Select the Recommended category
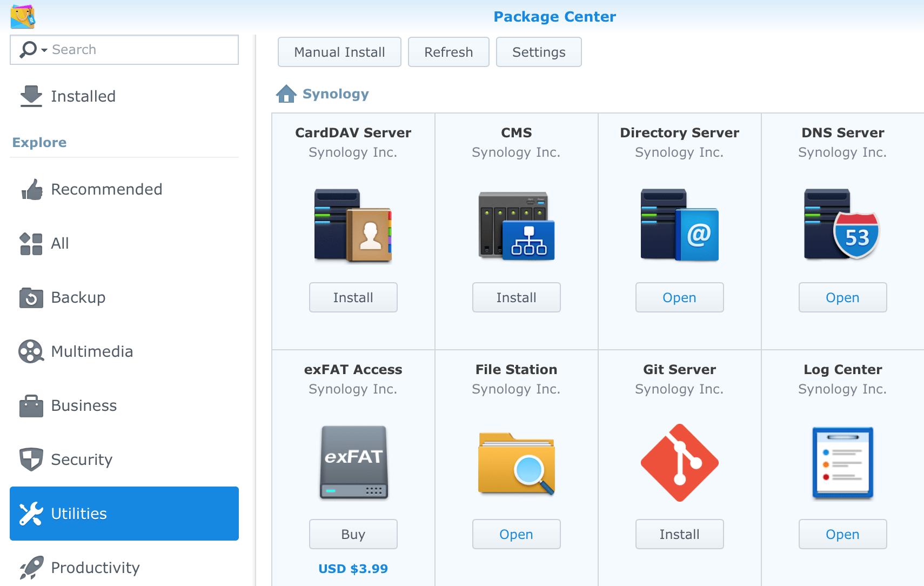The width and height of the screenshot is (924, 586). pos(124,189)
